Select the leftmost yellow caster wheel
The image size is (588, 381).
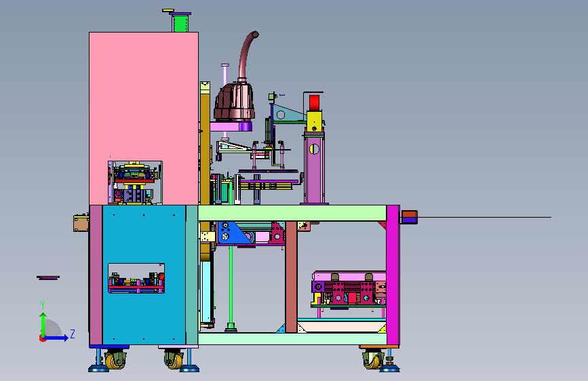115,361
